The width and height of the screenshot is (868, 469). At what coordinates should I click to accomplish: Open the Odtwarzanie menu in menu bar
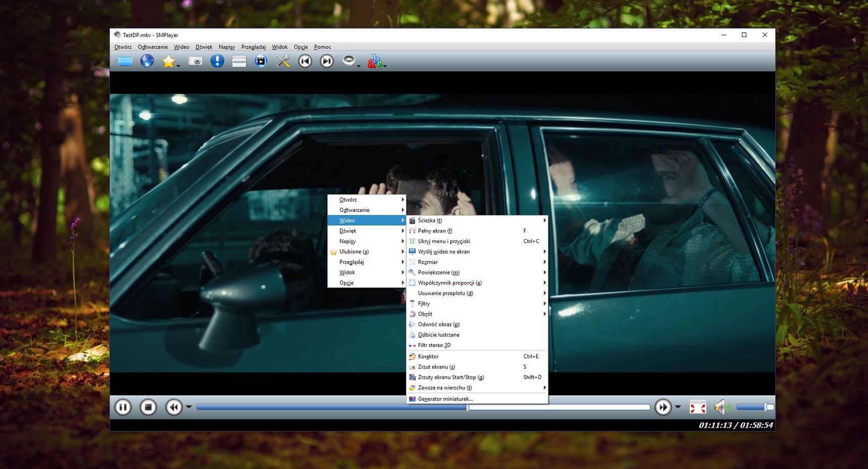(x=153, y=47)
